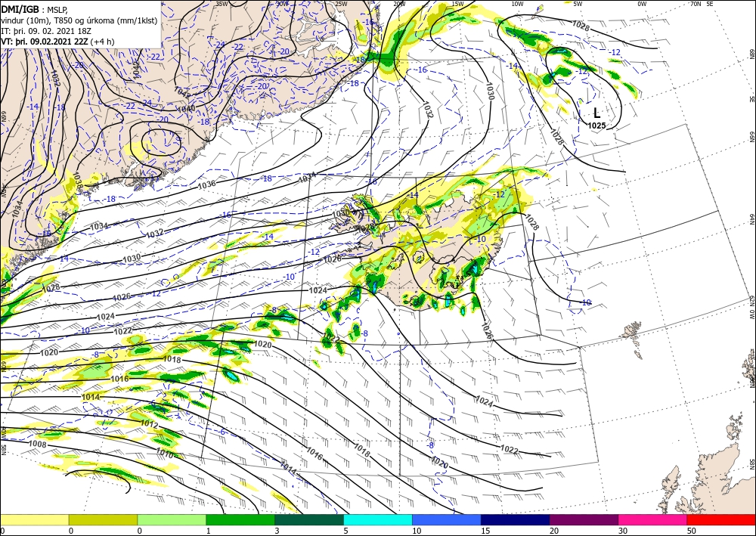Click the '15W' longitude label

[x=458, y=4]
